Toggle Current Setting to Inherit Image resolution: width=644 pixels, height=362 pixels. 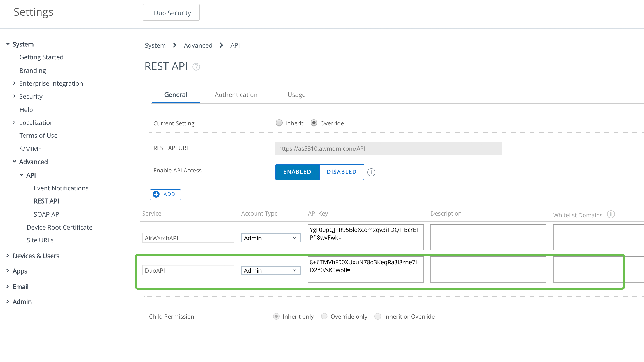tap(279, 123)
